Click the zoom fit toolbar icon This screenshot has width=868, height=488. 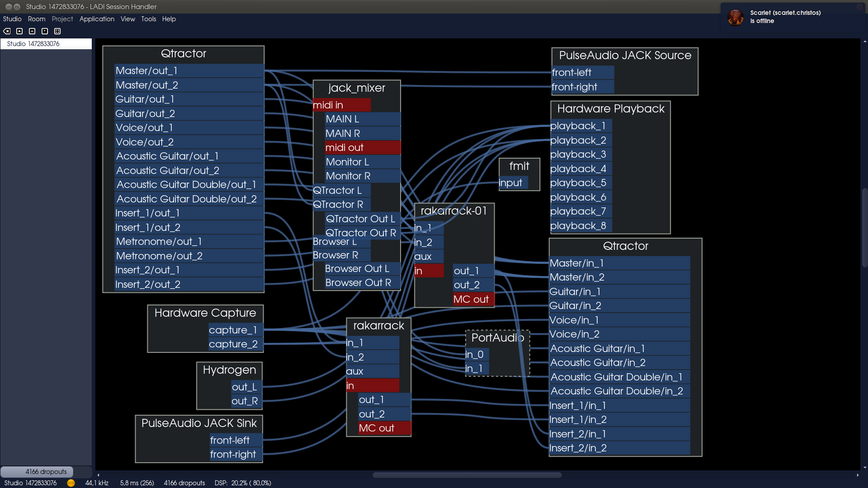(x=57, y=31)
